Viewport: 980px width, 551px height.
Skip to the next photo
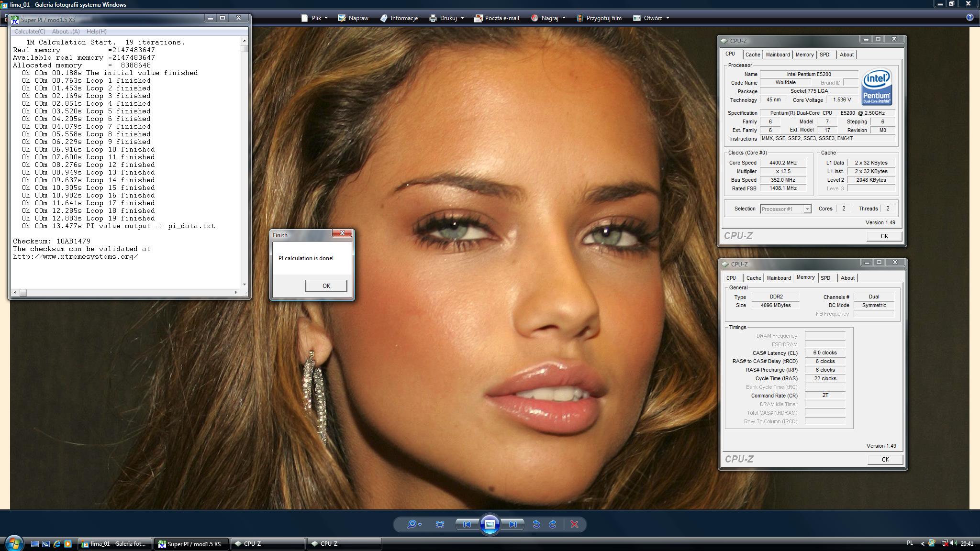coord(512,525)
